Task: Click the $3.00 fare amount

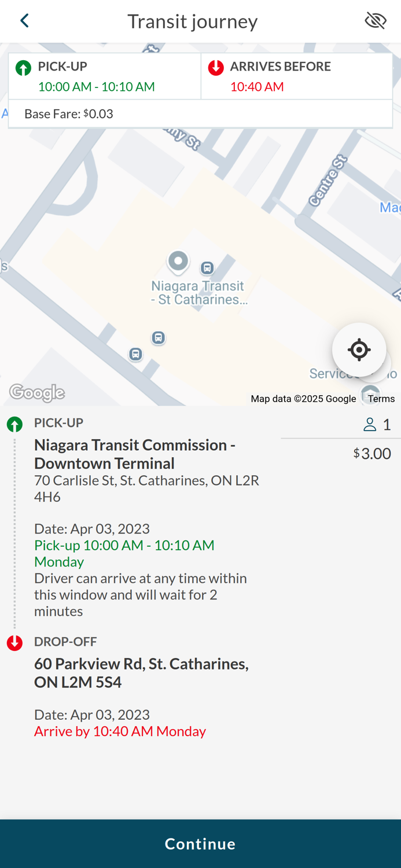Action: [371, 453]
